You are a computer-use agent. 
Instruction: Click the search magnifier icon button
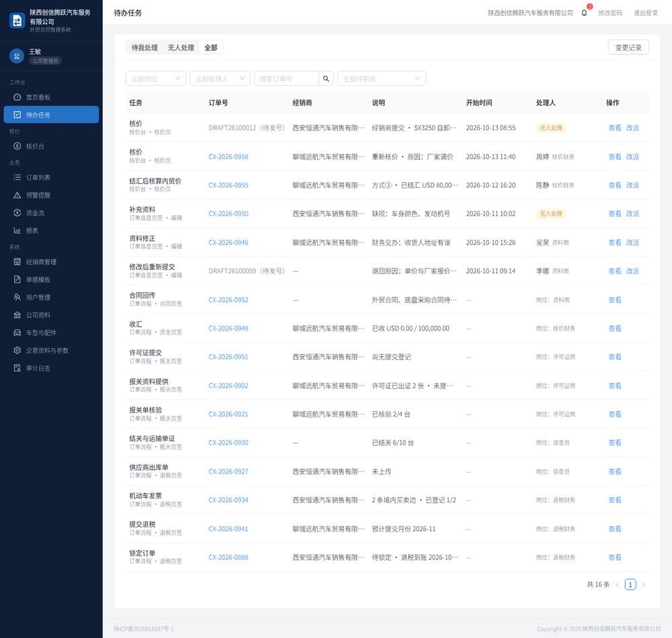[x=326, y=79]
